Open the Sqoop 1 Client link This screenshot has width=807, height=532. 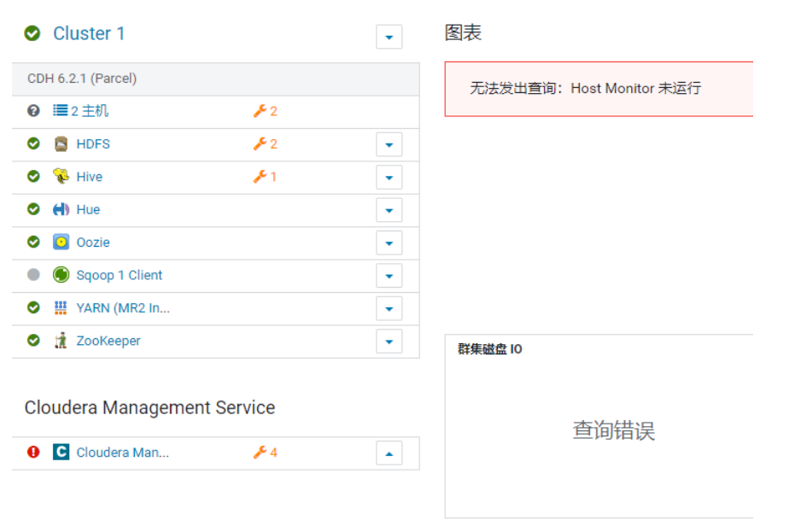(x=120, y=275)
